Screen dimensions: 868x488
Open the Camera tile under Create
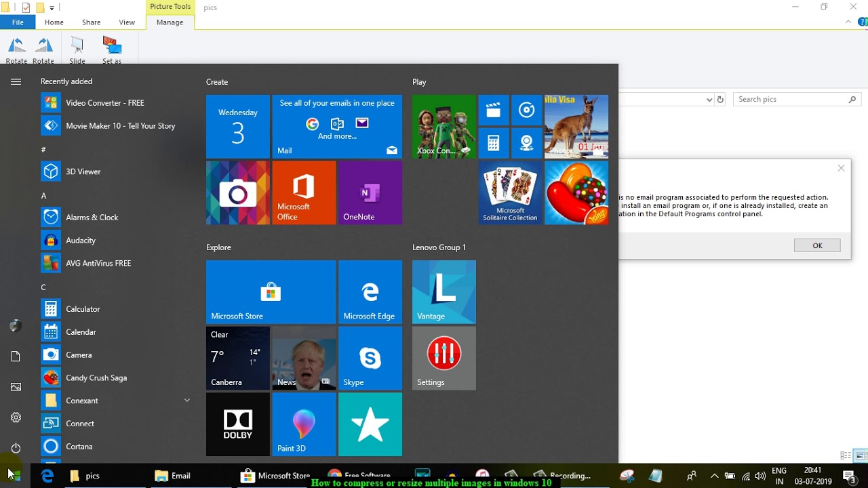tap(238, 193)
